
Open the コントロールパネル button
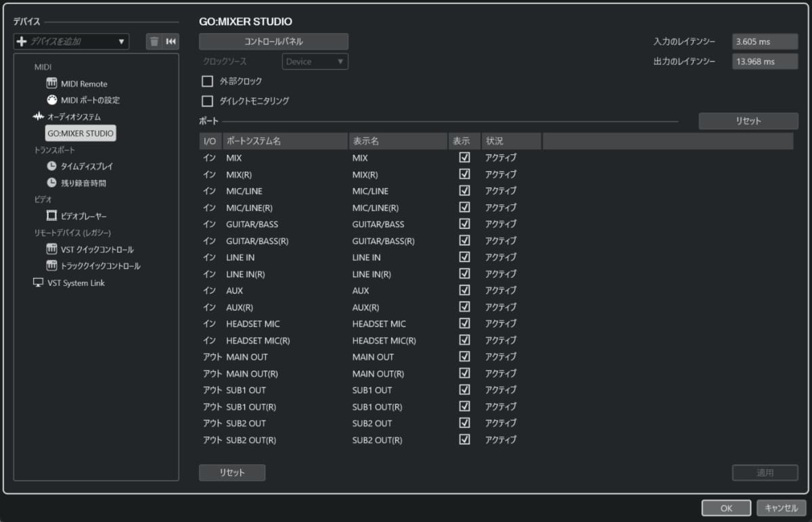(273, 41)
